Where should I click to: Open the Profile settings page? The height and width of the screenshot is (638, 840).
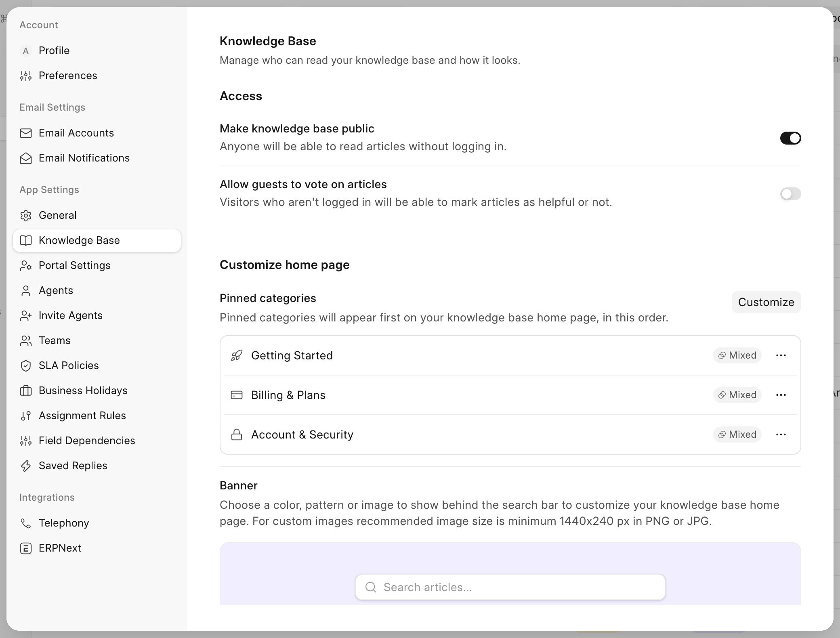(x=97, y=51)
